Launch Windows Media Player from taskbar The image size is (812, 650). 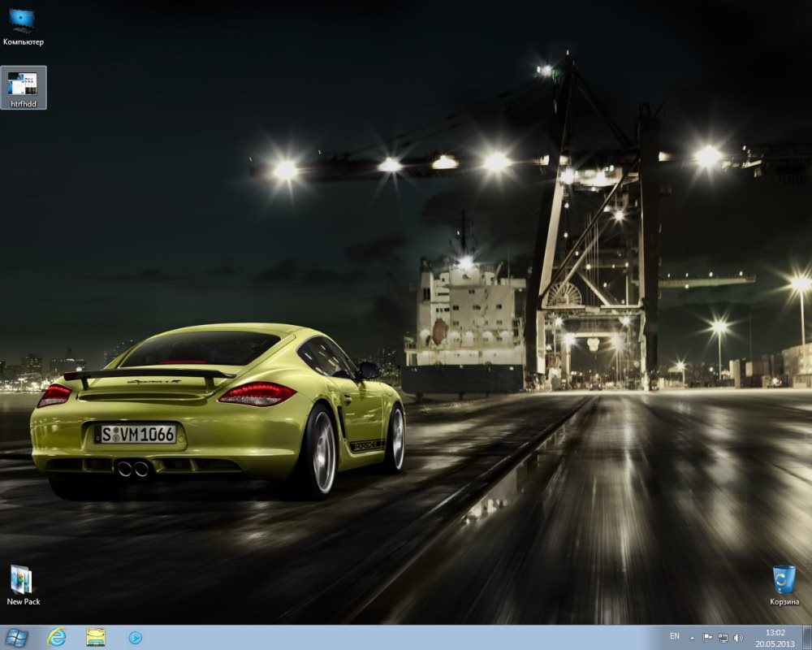click(x=136, y=638)
